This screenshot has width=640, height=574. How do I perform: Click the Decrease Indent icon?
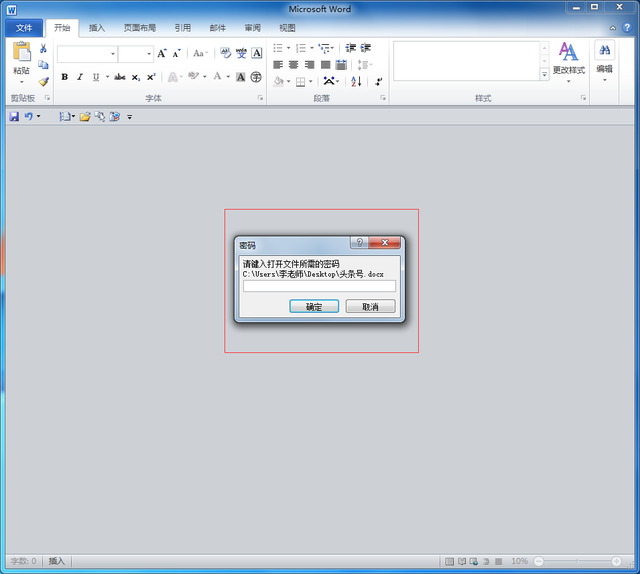pyautogui.click(x=351, y=48)
